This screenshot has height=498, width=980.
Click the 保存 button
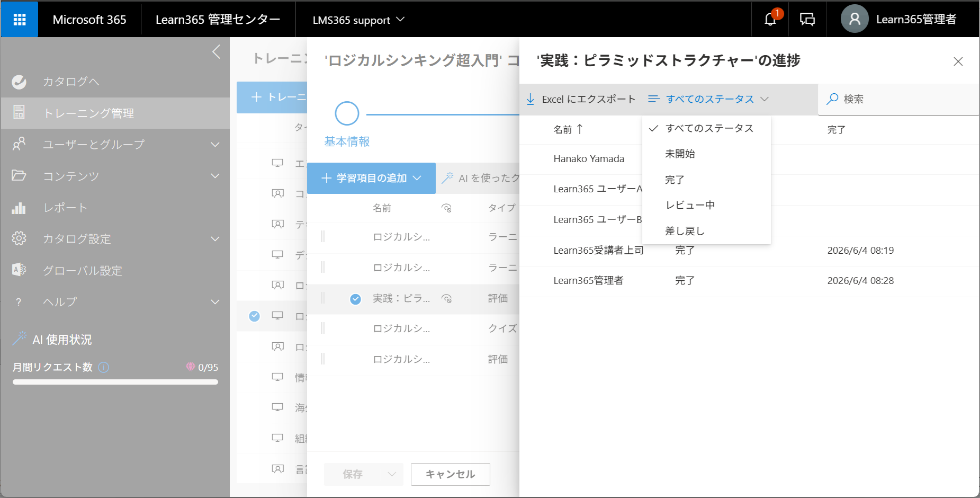pos(353,474)
